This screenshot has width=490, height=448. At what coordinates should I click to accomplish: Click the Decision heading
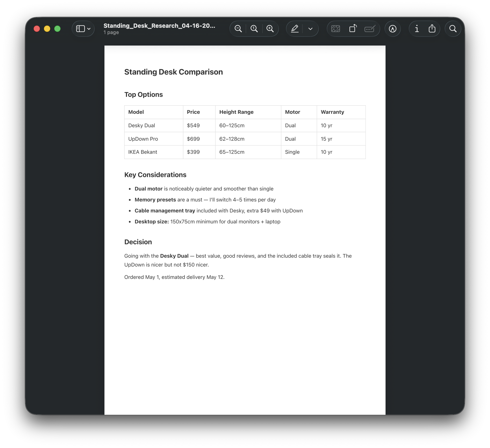coord(138,242)
